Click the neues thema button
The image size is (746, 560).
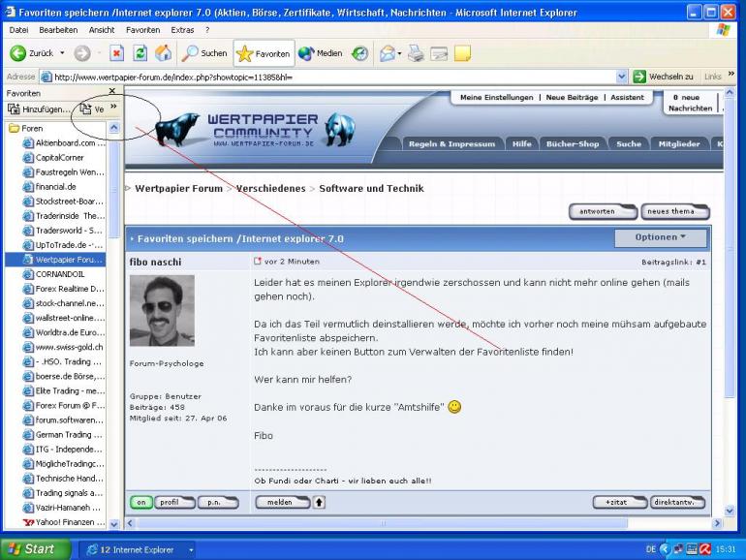coord(675,211)
